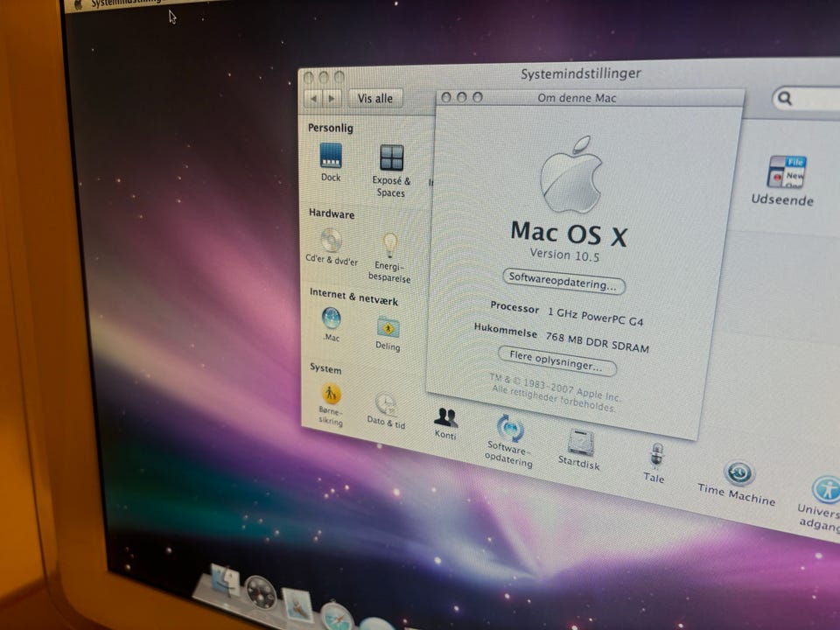Go forward with the right arrow
The width and height of the screenshot is (840, 630).
332,99
